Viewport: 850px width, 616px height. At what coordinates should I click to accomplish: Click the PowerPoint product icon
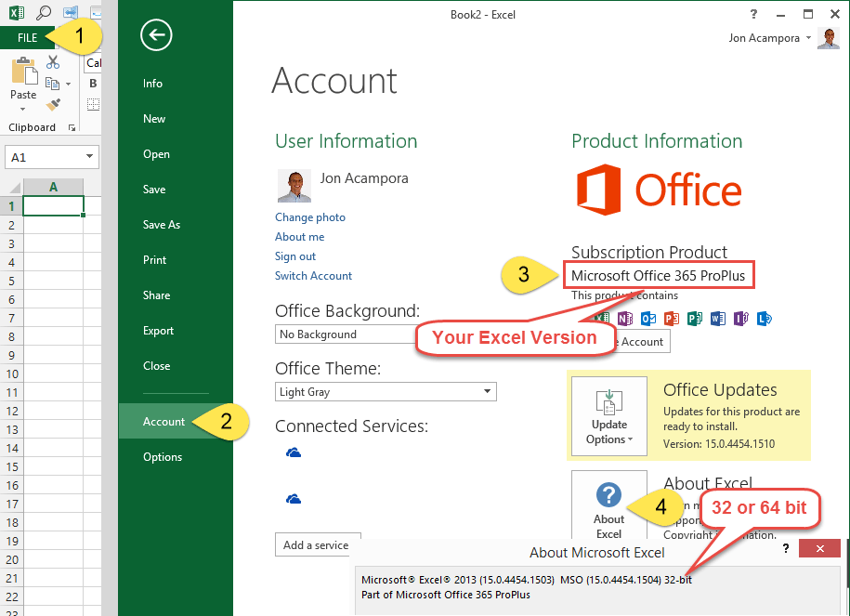[671, 319]
